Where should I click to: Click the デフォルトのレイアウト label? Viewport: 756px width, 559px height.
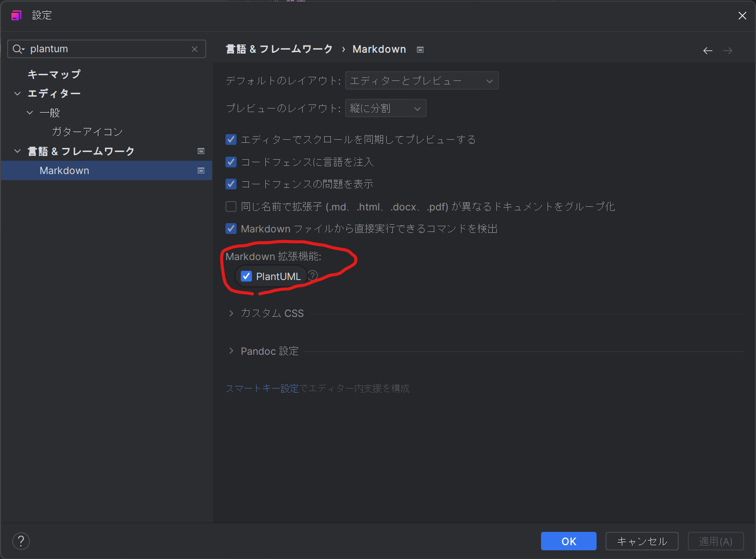click(283, 80)
